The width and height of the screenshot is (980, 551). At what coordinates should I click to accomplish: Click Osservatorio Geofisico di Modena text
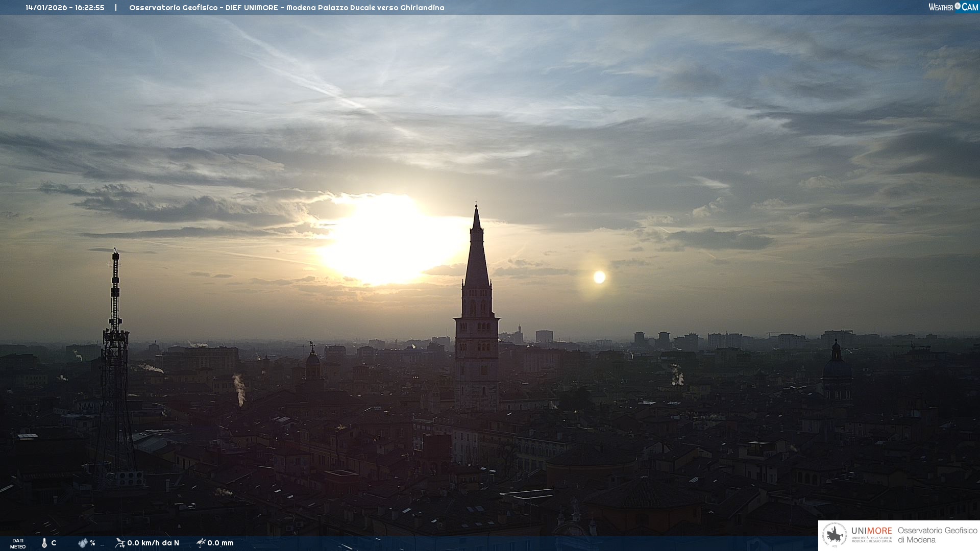pos(937,535)
